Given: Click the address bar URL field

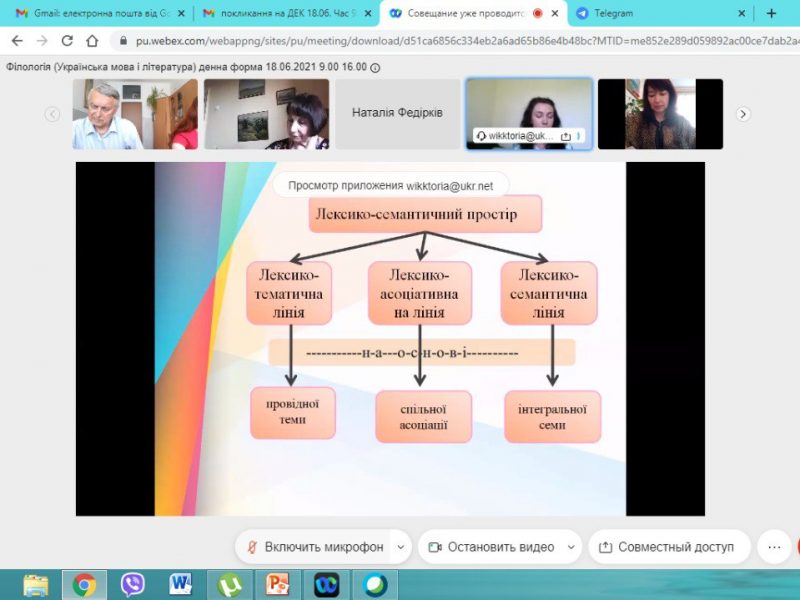Looking at the screenshot, I should 450,41.
